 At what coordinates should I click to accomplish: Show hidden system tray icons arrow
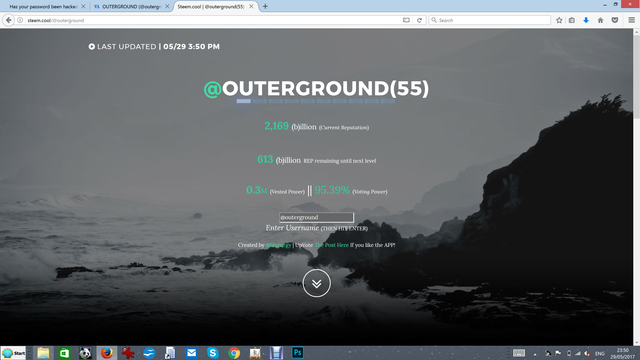[535, 353]
